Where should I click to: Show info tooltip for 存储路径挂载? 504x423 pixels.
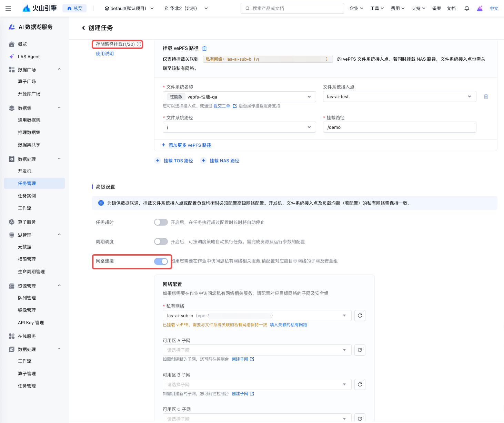139,44
